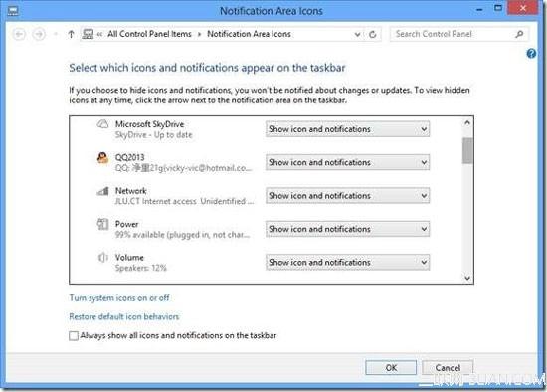The width and height of the screenshot is (547, 392).
Task: Click All Control Panel Items breadcrumb
Action: 149,34
